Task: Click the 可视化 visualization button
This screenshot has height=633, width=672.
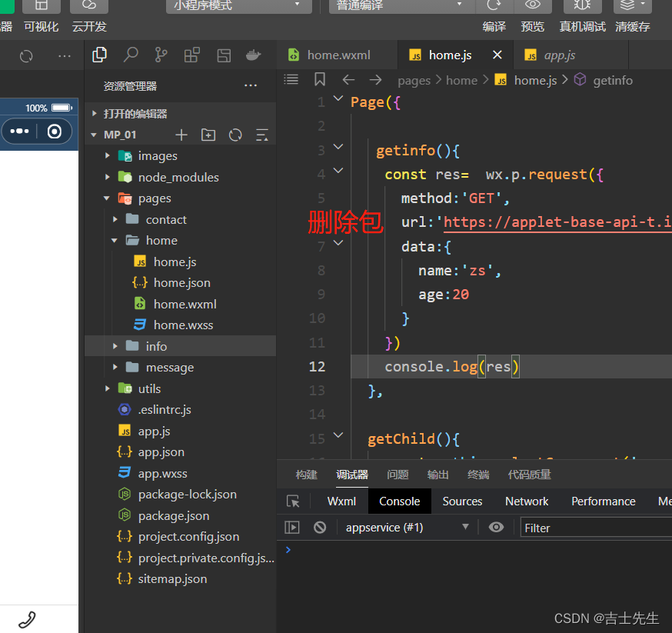Action: (42, 27)
